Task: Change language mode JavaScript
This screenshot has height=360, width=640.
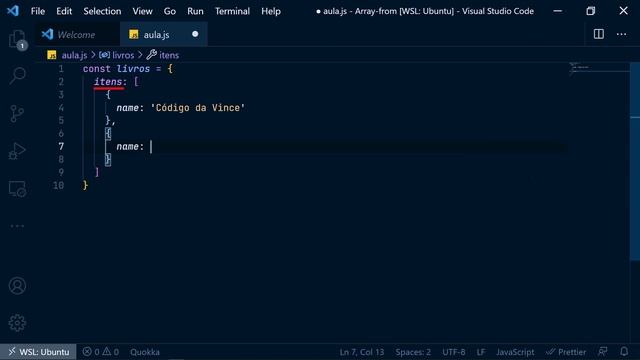Action: [515, 352]
